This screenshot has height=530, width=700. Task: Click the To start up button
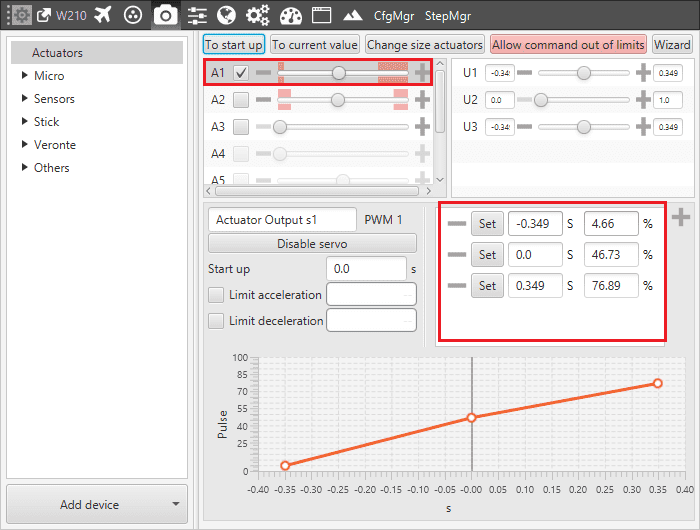pyautogui.click(x=234, y=45)
